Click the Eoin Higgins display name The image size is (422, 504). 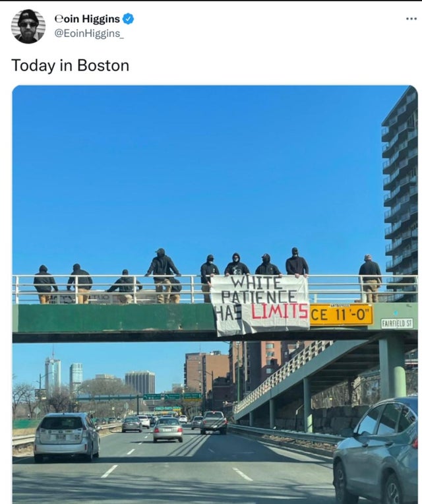point(87,19)
